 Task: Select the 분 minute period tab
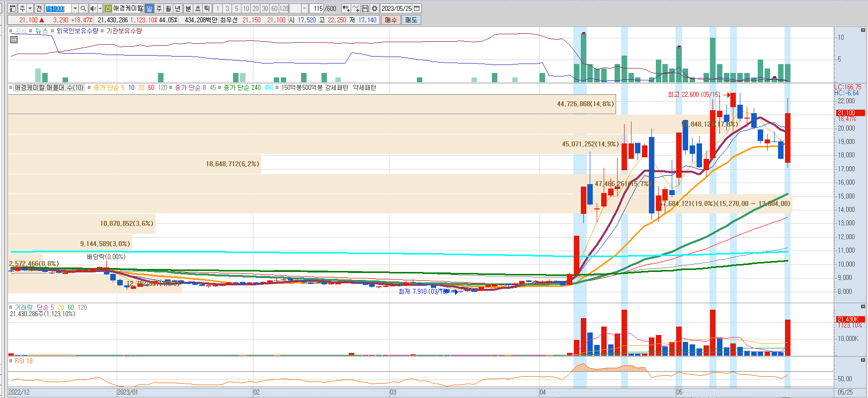coord(188,8)
